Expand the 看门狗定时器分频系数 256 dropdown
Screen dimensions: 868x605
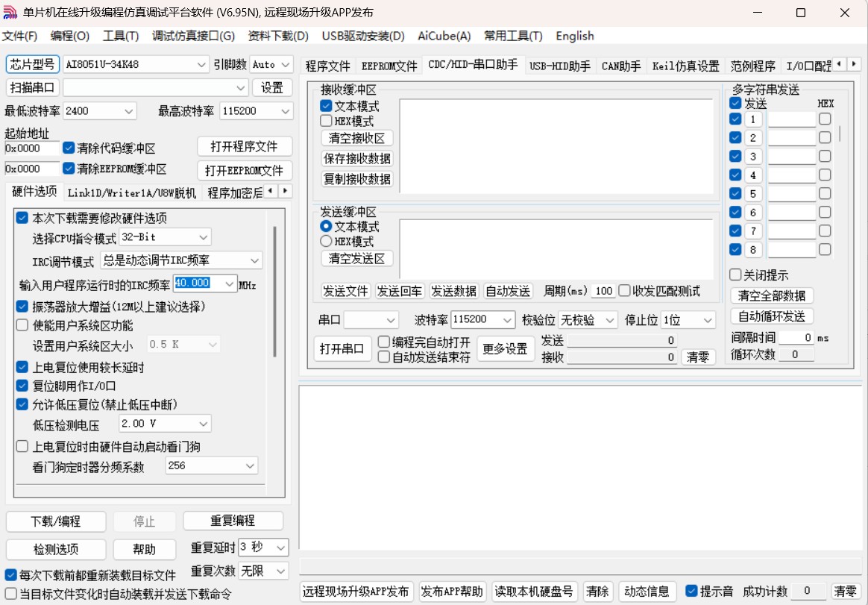tap(250, 466)
